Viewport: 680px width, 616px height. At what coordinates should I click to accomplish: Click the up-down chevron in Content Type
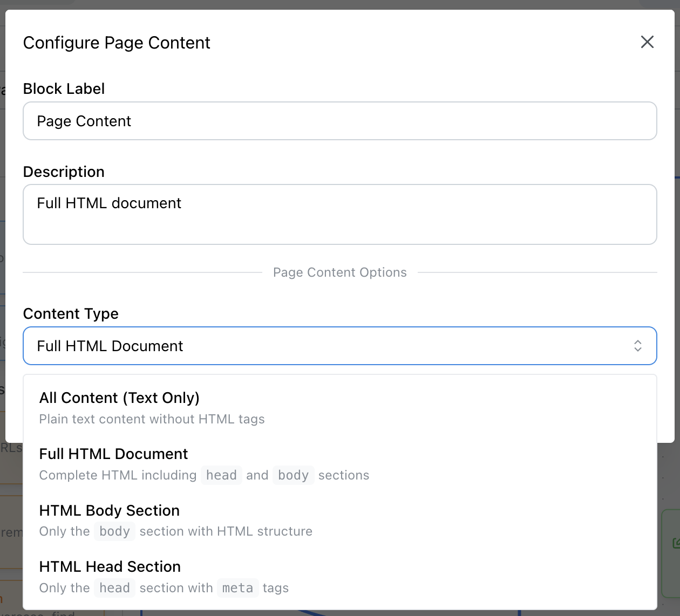click(637, 346)
